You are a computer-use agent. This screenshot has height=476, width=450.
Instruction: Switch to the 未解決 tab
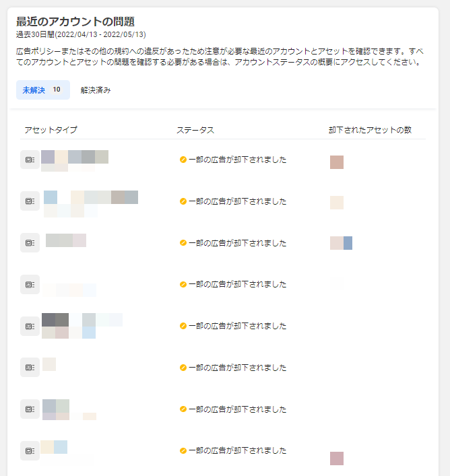42,90
